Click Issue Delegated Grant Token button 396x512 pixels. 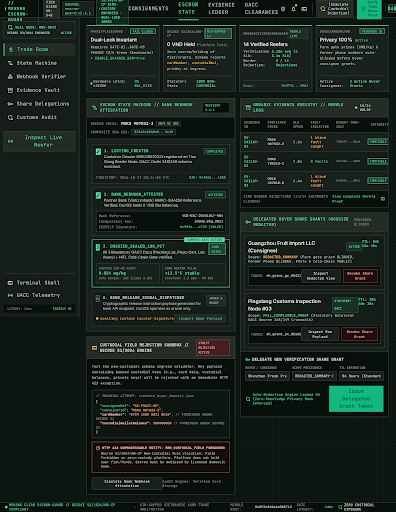(x=356, y=399)
